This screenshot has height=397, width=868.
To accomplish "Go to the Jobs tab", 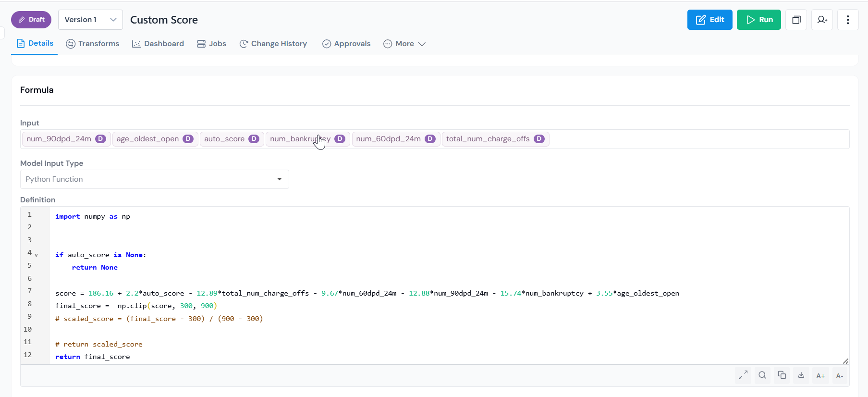I will 212,44.
